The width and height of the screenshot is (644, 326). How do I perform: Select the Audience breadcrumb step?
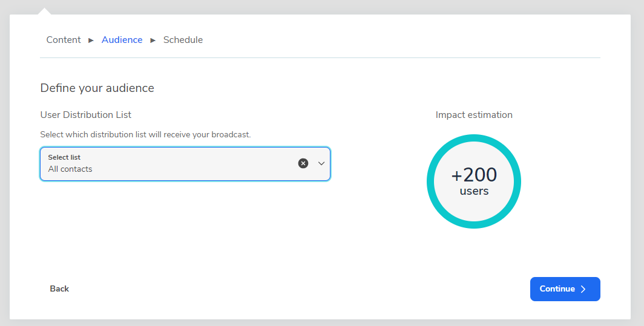tap(122, 40)
